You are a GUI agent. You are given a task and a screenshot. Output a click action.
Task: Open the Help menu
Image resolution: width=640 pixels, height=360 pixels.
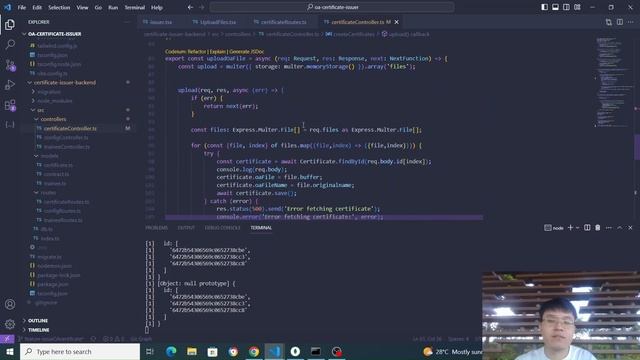(x=157, y=7)
